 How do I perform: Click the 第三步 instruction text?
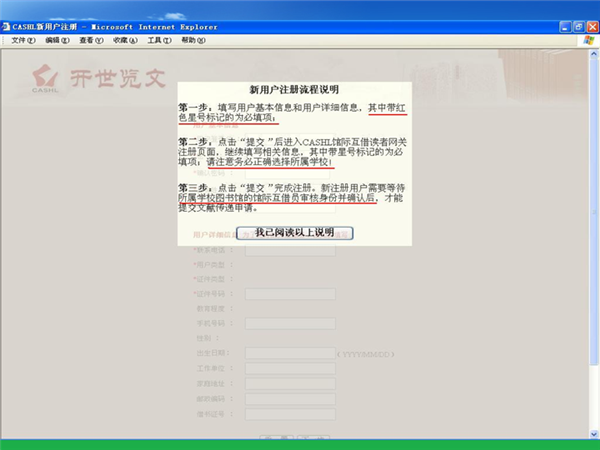(292, 198)
